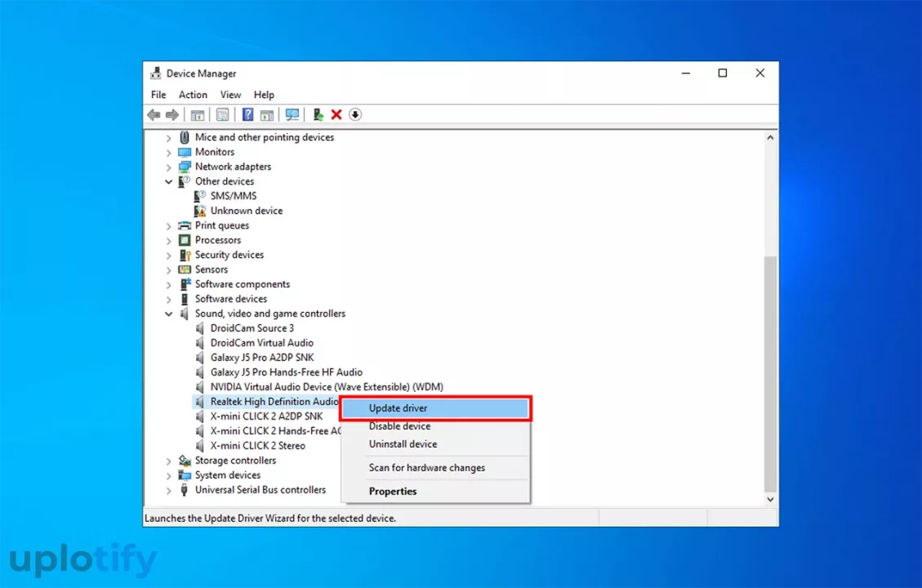Click the Print queues printer icon
Viewport: 922px width, 588px height.
(x=185, y=225)
